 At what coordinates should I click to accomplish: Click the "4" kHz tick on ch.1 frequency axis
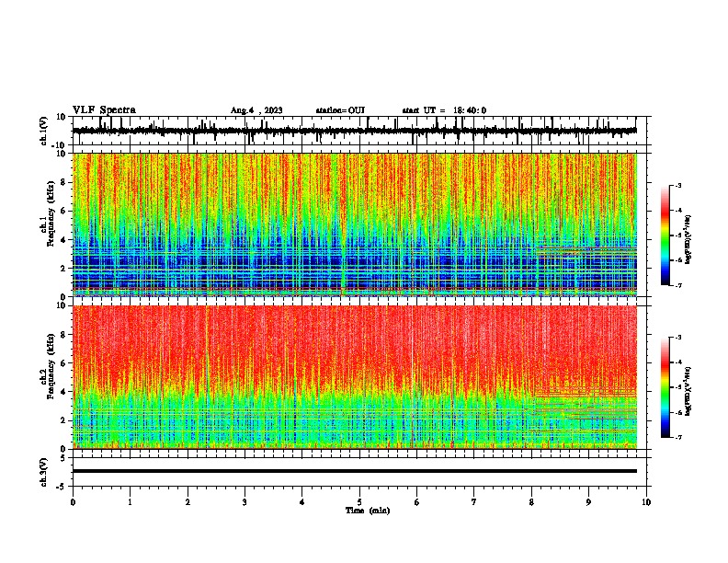(x=64, y=239)
